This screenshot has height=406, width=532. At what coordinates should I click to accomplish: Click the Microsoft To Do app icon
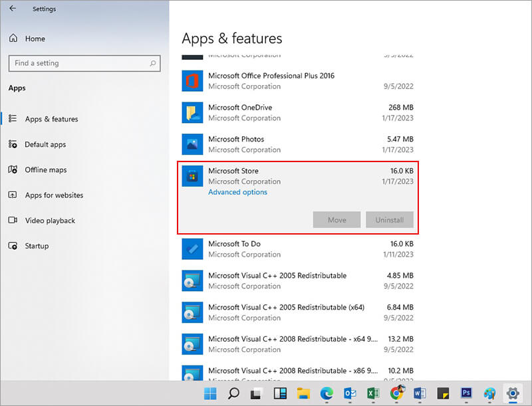192,249
